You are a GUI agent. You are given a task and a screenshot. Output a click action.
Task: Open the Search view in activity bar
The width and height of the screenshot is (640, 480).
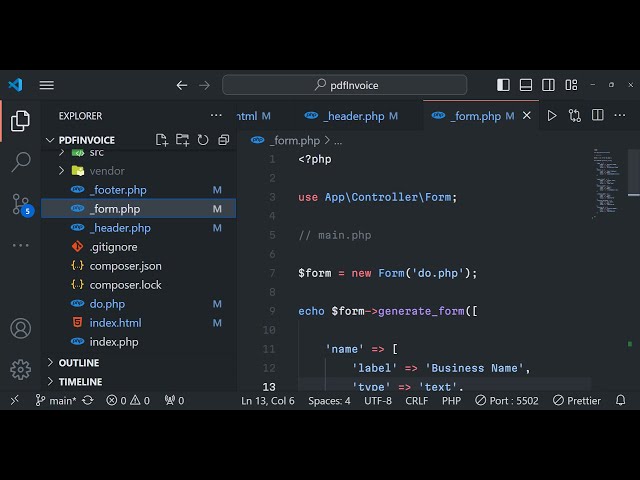pyautogui.click(x=20, y=162)
